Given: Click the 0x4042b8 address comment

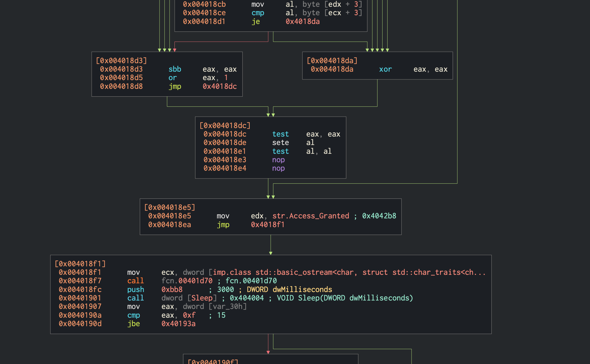Looking at the screenshot, I should click(x=379, y=216).
